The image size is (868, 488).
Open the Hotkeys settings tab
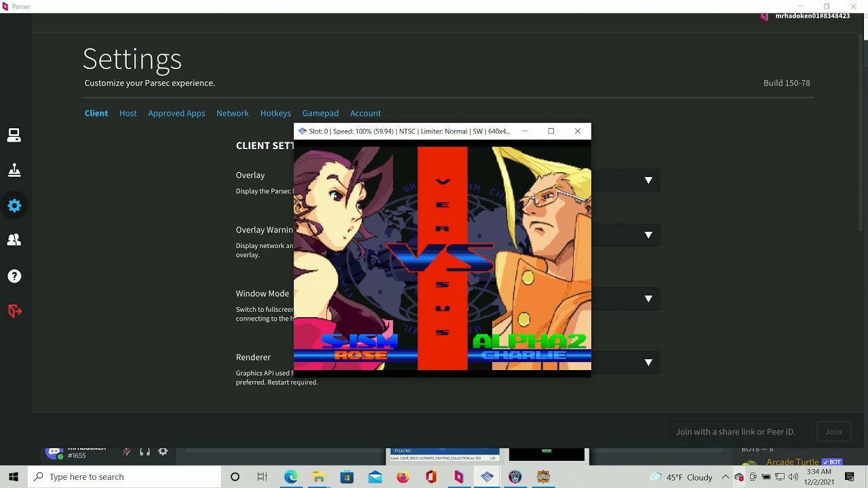tap(275, 113)
